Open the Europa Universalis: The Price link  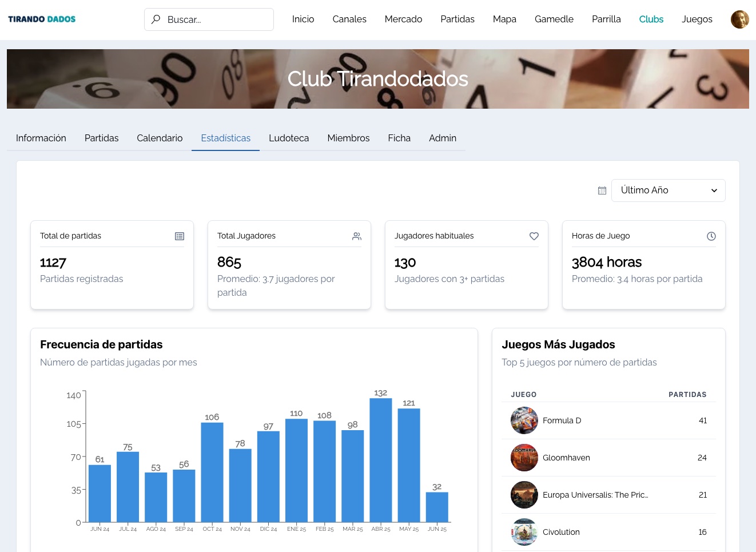(x=595, y=495)
